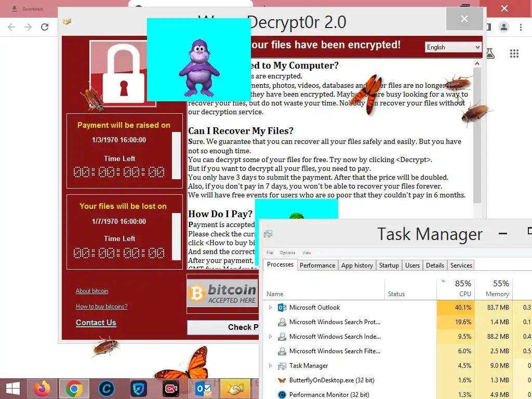Screen dimensions: 532x399
Task: Open the Services tab
Action: pyautogui.click(x=461, y=265)
